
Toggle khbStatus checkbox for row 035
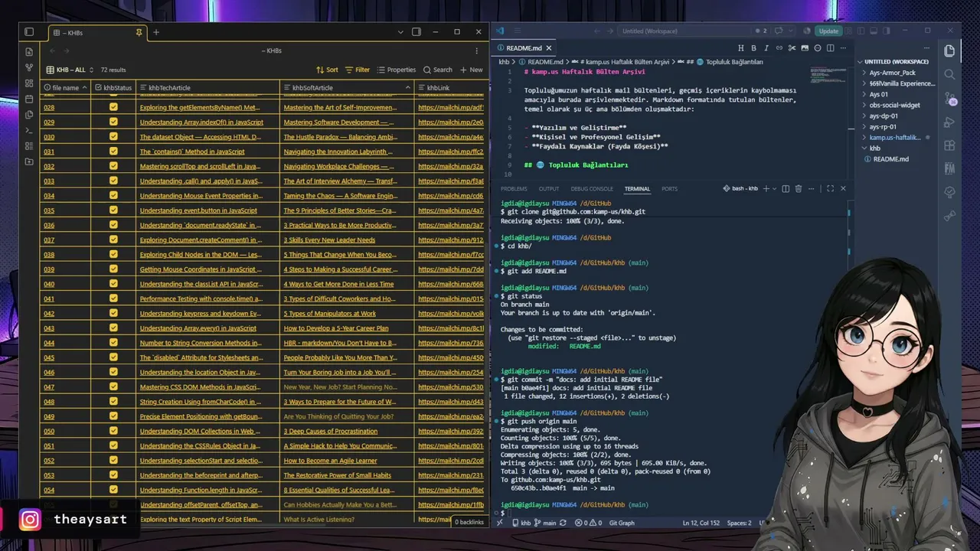coord(113,210)
